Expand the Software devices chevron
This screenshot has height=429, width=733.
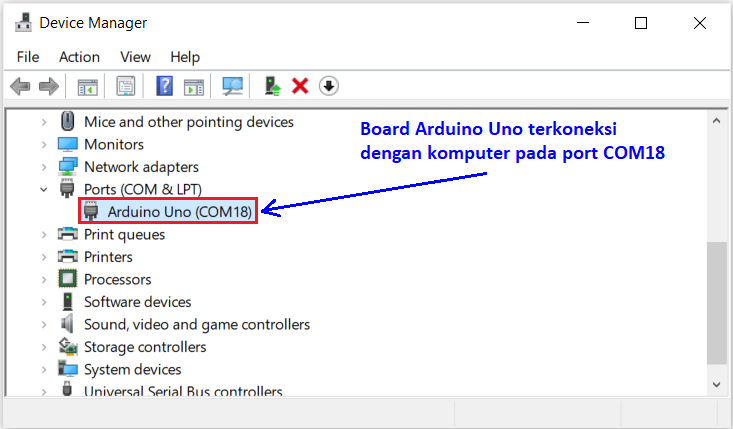click(44, 302)
